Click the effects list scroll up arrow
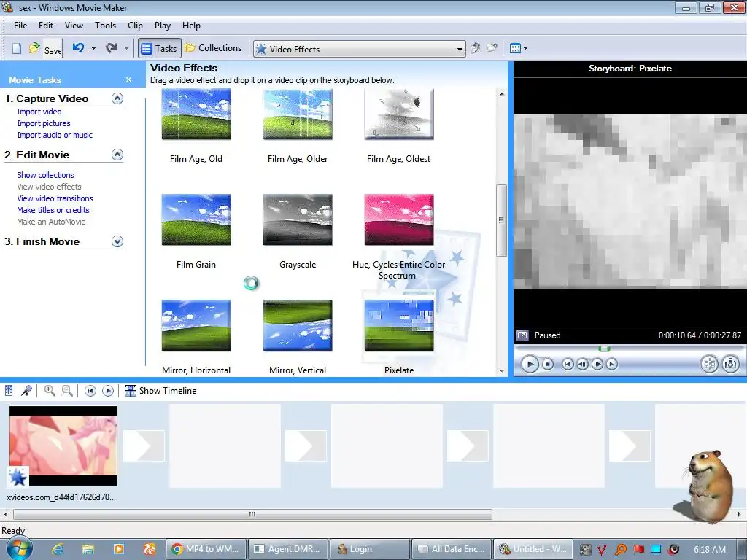 pyautogui.click(x=502, y=94)
